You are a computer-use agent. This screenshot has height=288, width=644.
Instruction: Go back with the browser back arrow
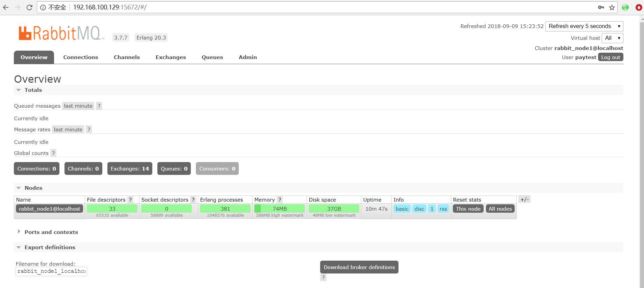[x=6, y=7]
